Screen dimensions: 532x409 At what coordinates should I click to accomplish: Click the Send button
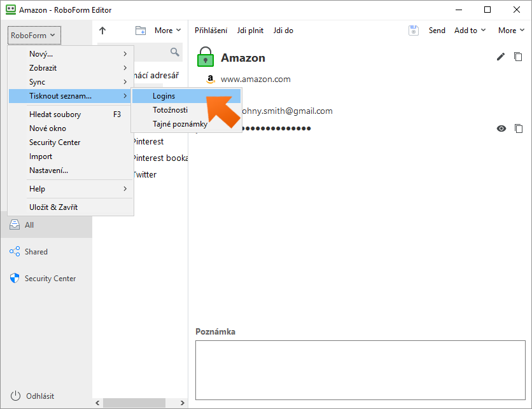click(x=437, y=31)
